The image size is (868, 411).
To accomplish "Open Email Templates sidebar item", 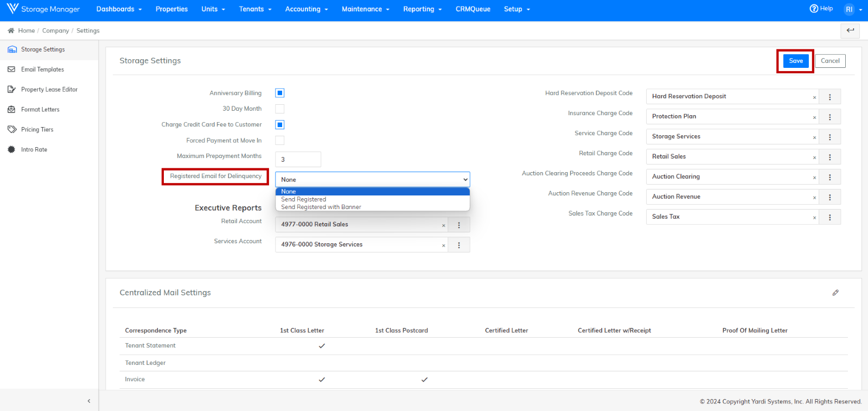I will click(x=49, y=69).
